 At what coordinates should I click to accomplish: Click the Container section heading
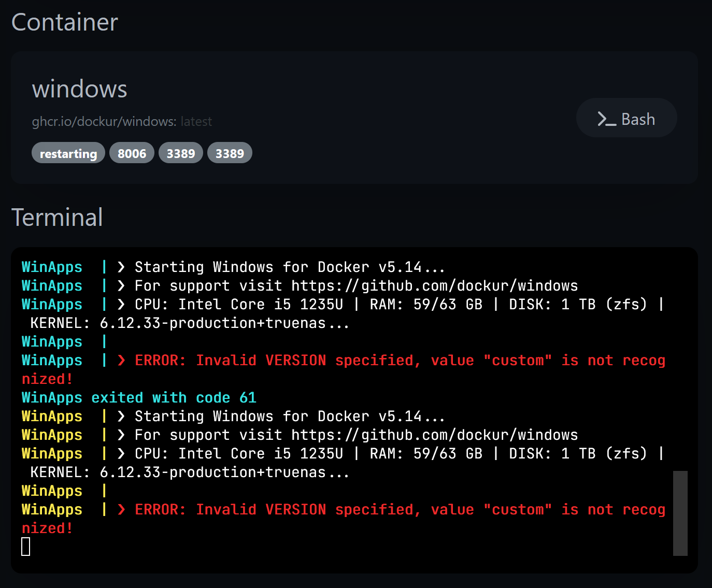[65, 22]
